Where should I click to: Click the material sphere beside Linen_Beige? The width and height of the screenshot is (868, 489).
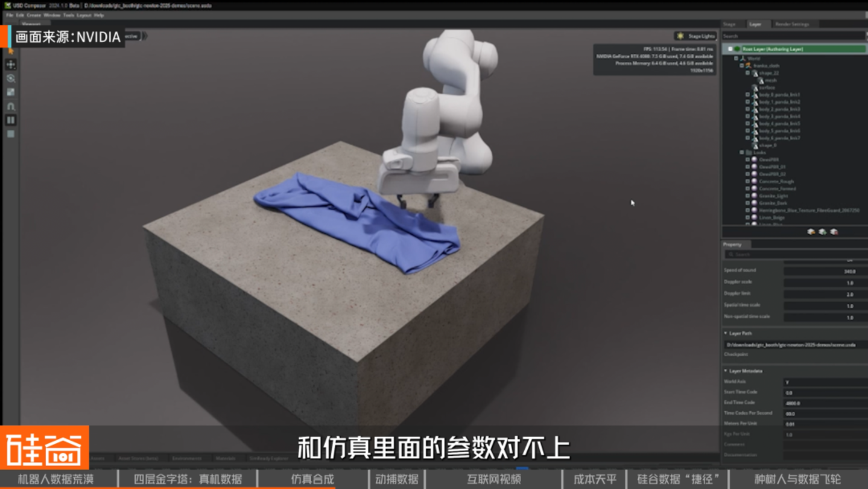pos(755,218)
